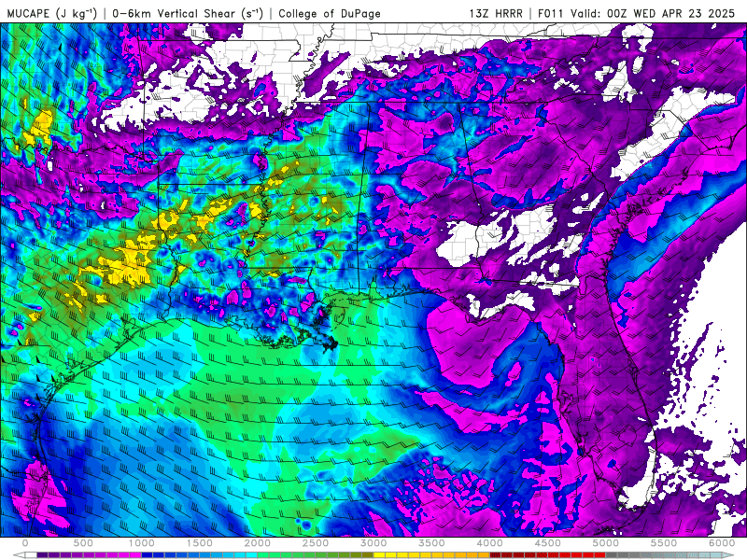Click the 1500 label on the color scale

click(x=199, y=543)
